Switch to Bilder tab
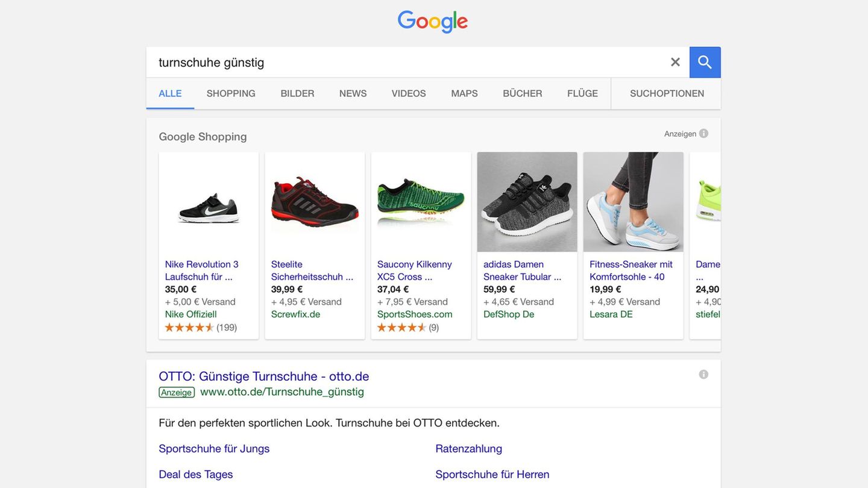The width and height of the screenshot is (868, 488). [x=297, y=93]
